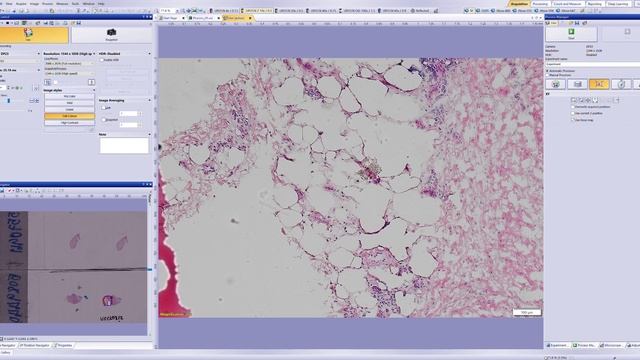This screenshot has height=360, width=640.
Task: Open the Acquisition layout tab
Action: point(519,4)
